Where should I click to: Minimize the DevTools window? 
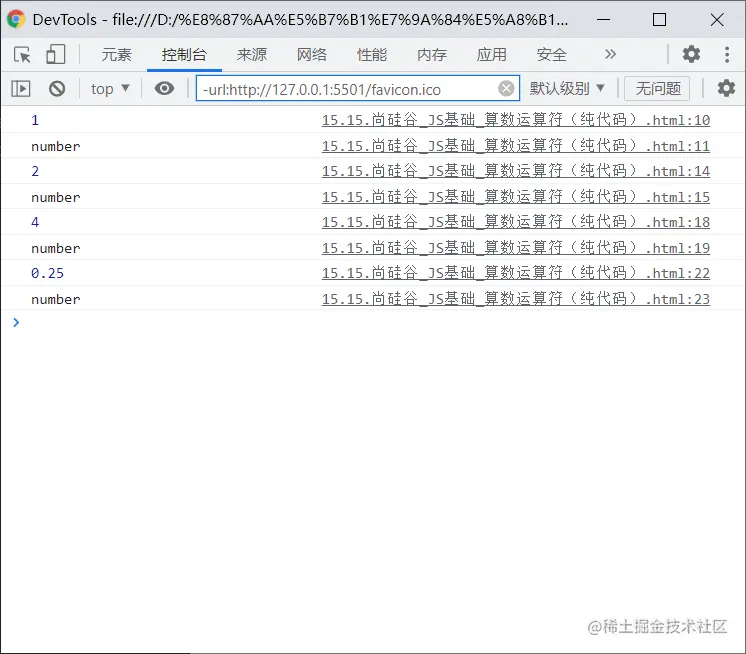(603, 20)
